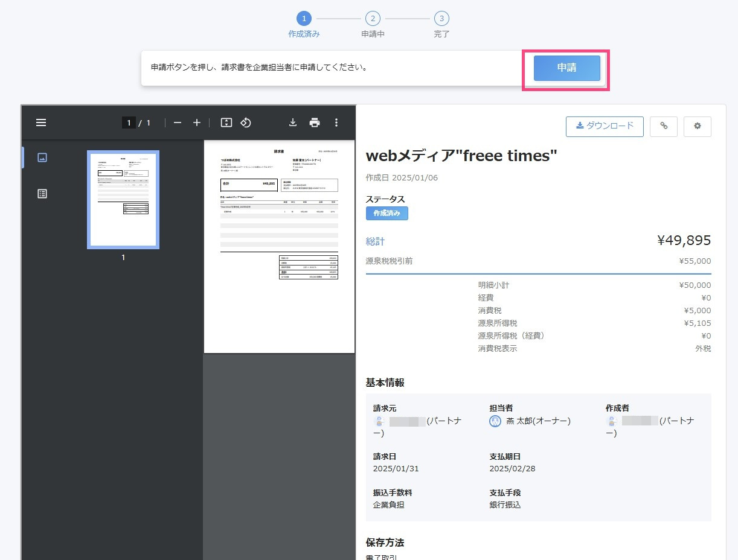Click the fit-to-page icon
The image size is (738, 560).
(x=226, y=122)
